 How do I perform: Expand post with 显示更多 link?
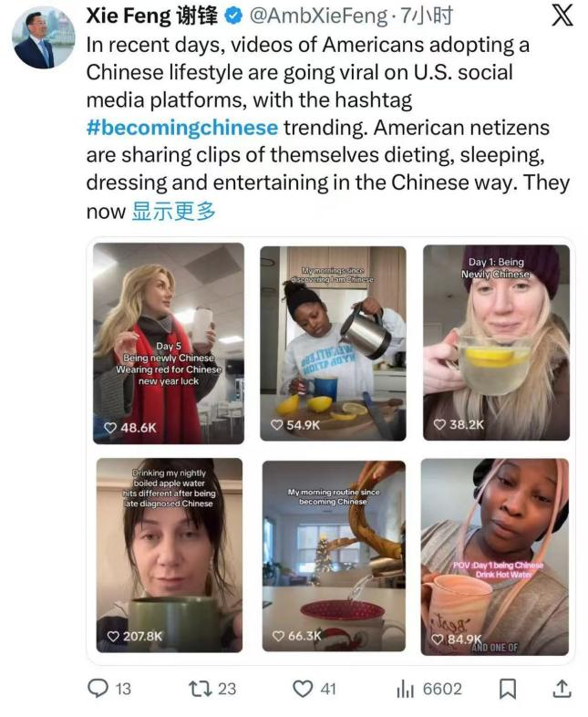[x=173, y=211]
